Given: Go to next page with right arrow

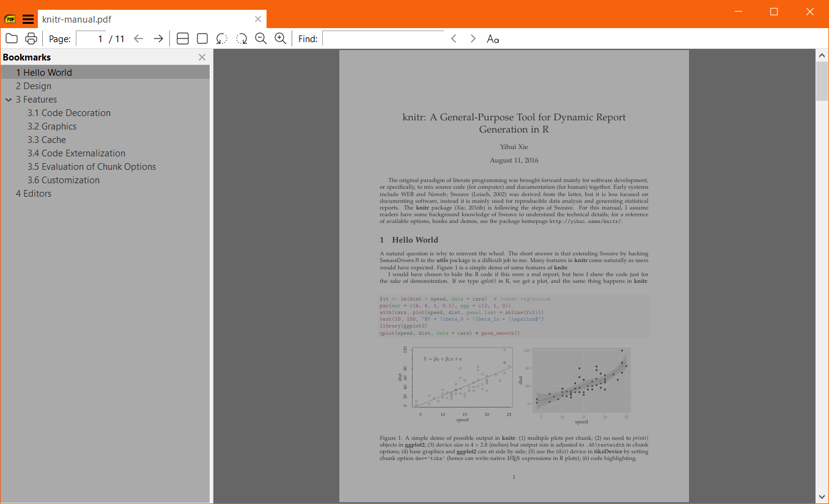Looking at the screenshot, I should coord(158,38).
